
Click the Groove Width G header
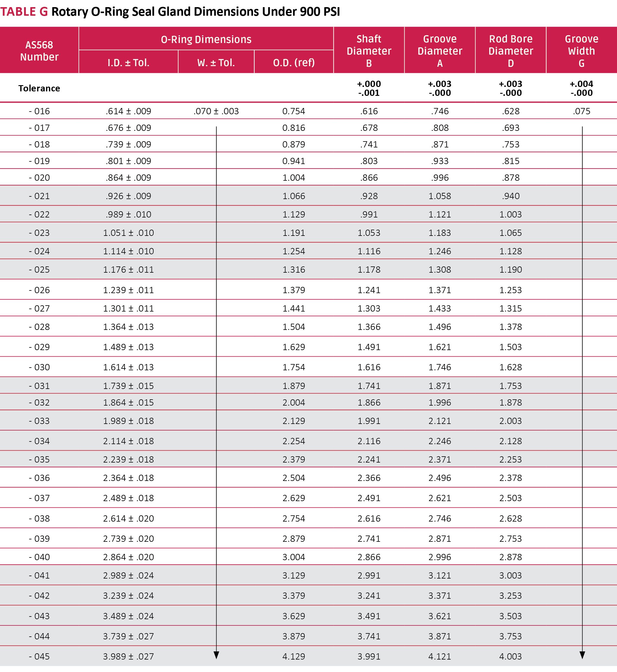pyautogui.click(x=581, y=51)
